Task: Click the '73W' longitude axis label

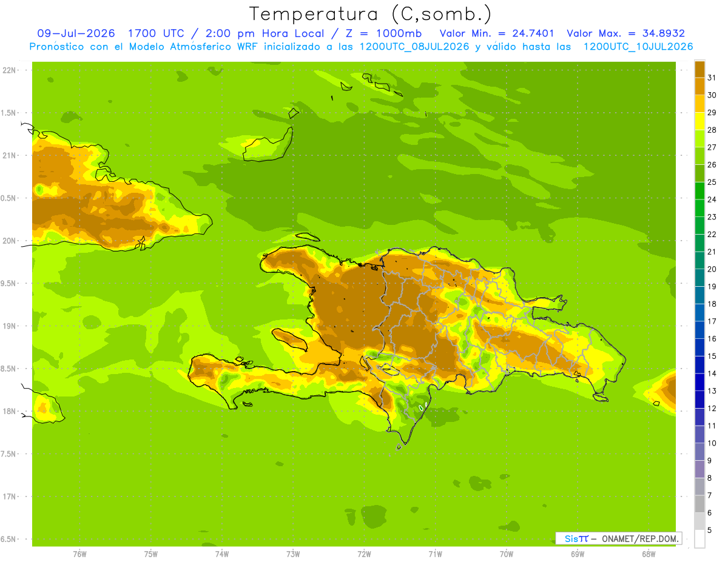Action: click(293, 554)
